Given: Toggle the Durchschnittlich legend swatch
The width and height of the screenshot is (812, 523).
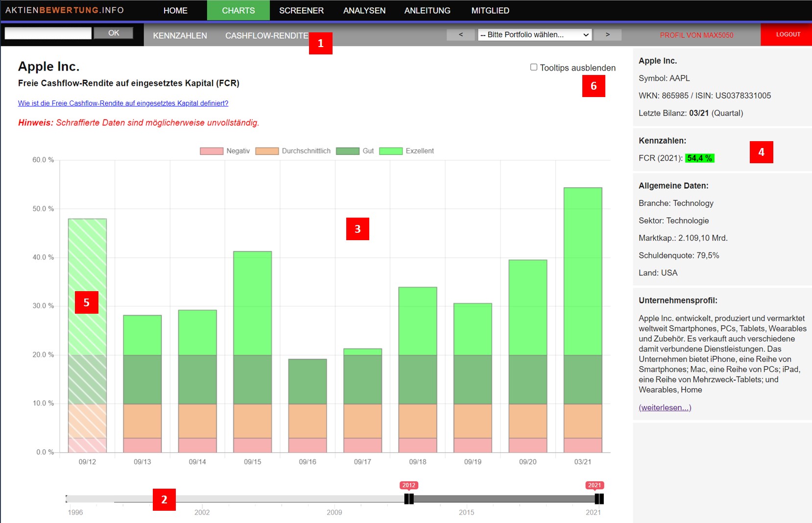Looking at the screenshot, I should click(x=267, y=151).
